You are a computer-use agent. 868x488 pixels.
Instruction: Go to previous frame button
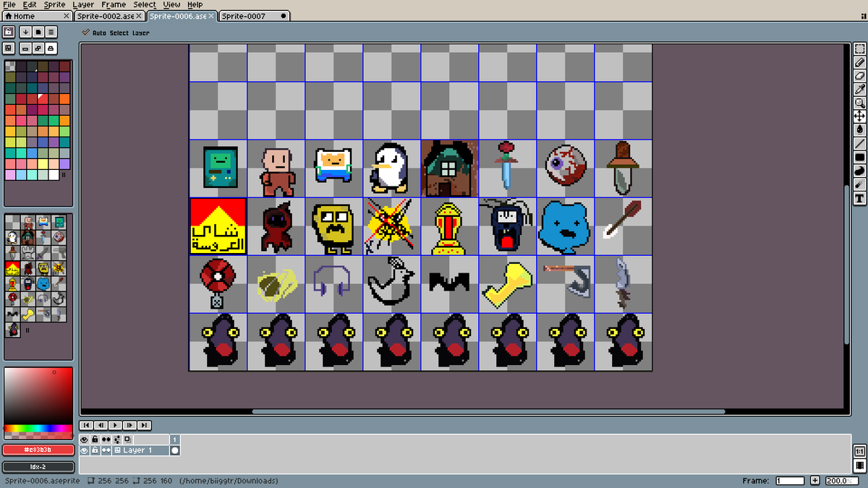(101, 426)
